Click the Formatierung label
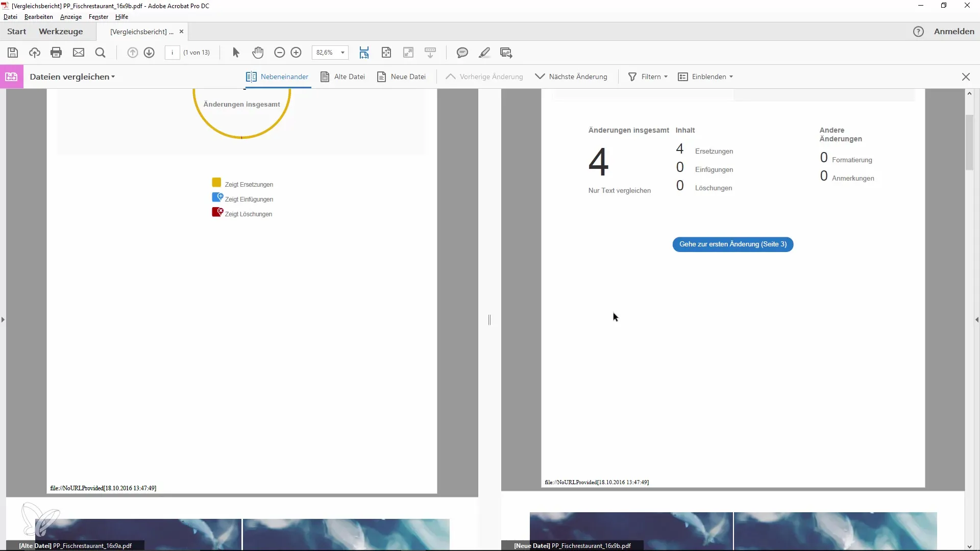This screenshot has height=551, width=980. tap(852, 160)
